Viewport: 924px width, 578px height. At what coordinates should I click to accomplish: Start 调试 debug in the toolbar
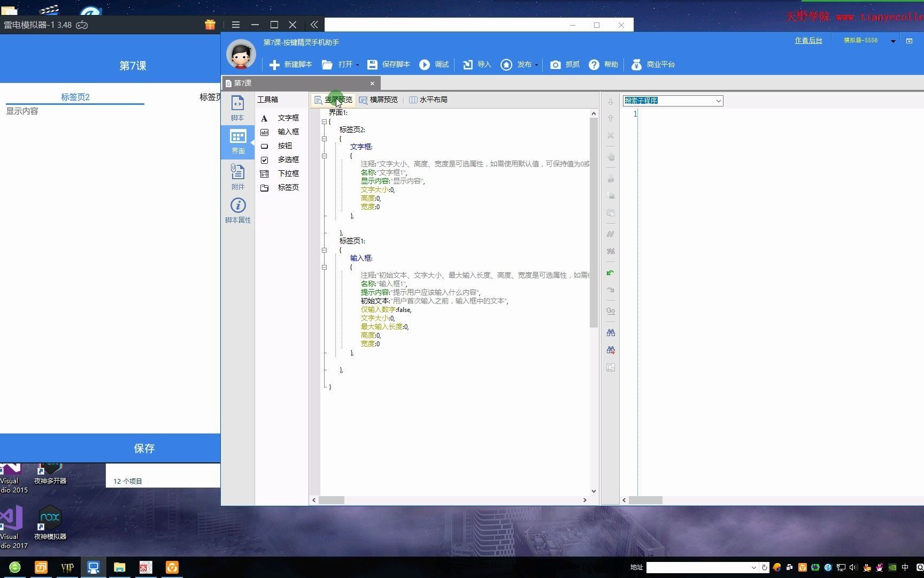tap(434, 64)
